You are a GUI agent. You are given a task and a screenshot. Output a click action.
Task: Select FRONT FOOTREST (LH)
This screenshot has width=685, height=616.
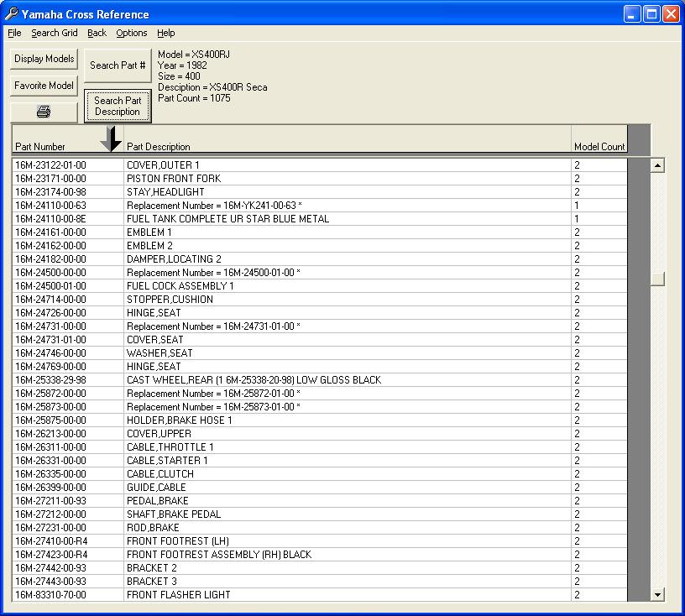coord(178,540)
